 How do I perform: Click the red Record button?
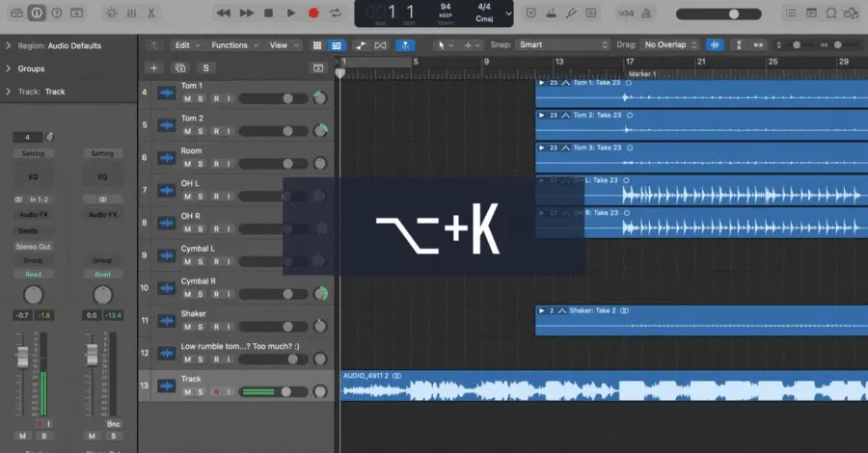coord(313,13)
